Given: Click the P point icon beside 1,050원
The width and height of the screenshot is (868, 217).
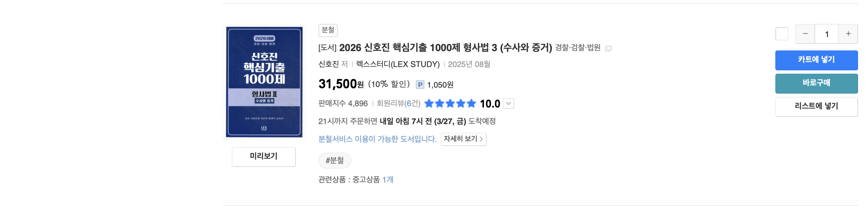Looking at the screenshot, I should (x=419, y=85).
